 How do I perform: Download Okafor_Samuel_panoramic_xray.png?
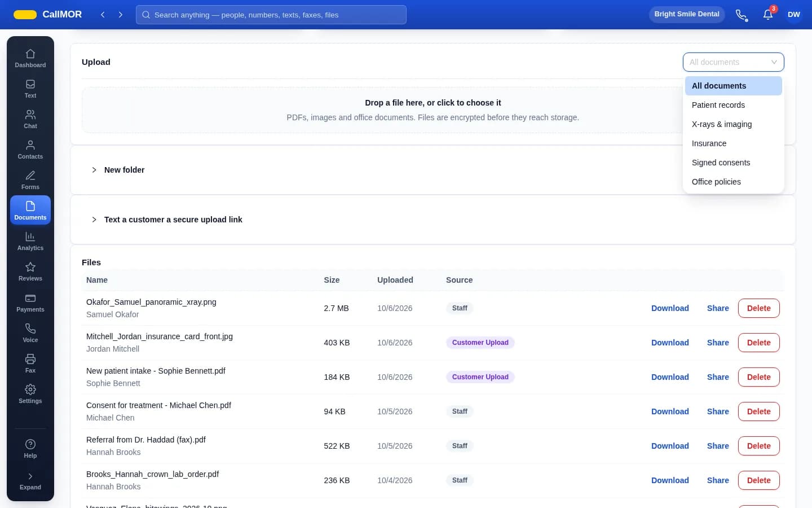coord(670,308)
